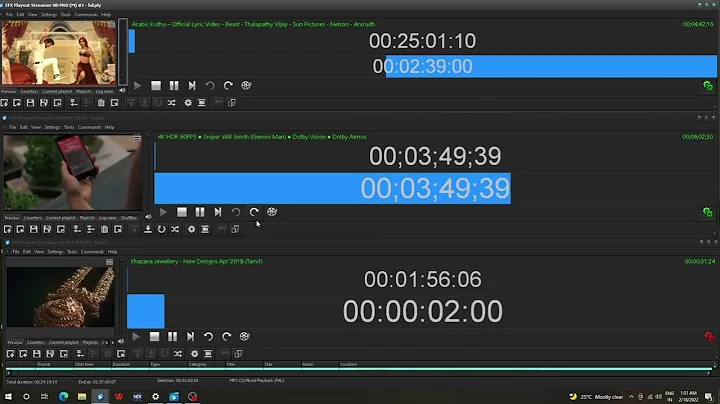Viewport: 720px width, 404px height.
Task: Open hamburger menu on Khazana preview thumbnail
Action: [109, 262]
